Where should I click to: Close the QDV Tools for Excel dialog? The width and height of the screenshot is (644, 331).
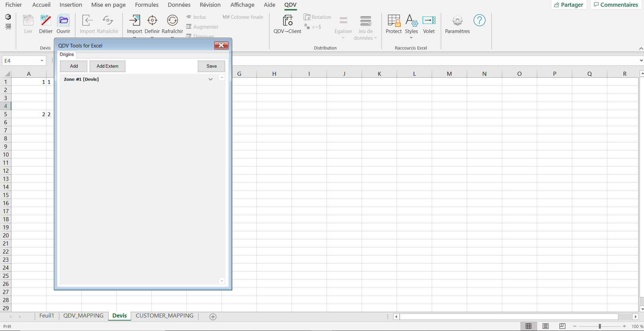pos(221,45)
